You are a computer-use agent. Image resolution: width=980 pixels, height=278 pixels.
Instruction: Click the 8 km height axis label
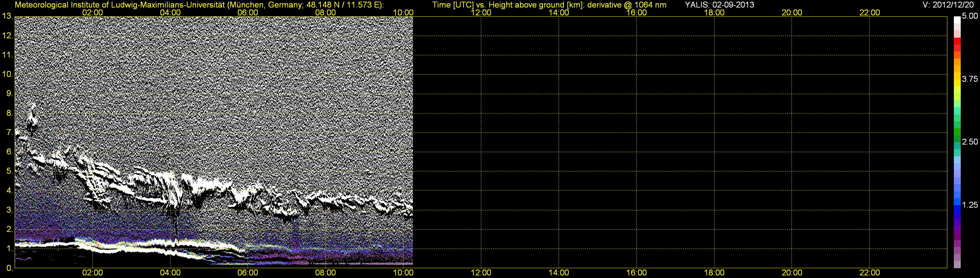pos(9,113)
